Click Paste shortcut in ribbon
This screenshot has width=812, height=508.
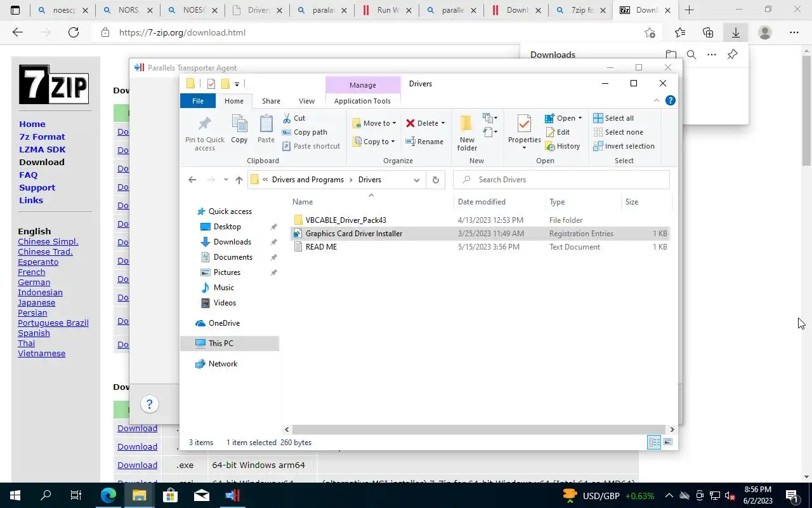[x=311, y=146]
